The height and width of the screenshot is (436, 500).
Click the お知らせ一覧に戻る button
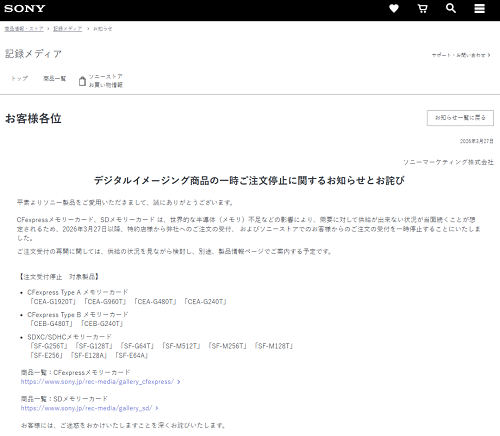(460, 118)
